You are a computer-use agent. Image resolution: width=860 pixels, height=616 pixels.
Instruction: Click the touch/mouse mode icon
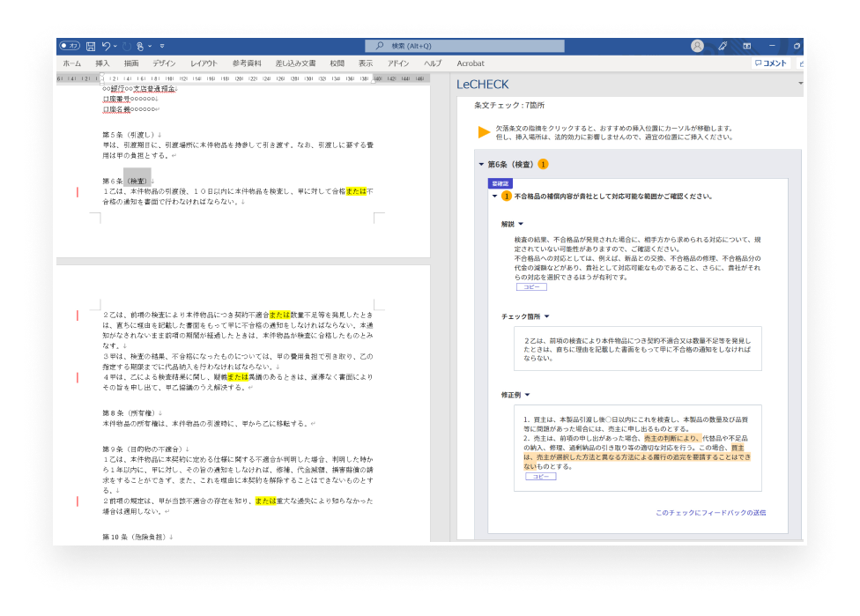pos(140,46)
